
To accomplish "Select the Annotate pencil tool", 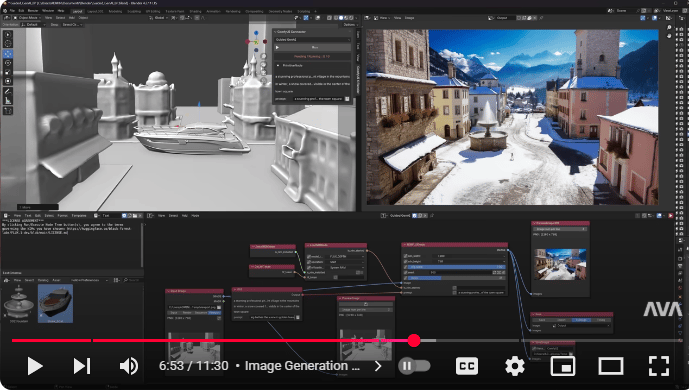I will click(x=8, y=91).
